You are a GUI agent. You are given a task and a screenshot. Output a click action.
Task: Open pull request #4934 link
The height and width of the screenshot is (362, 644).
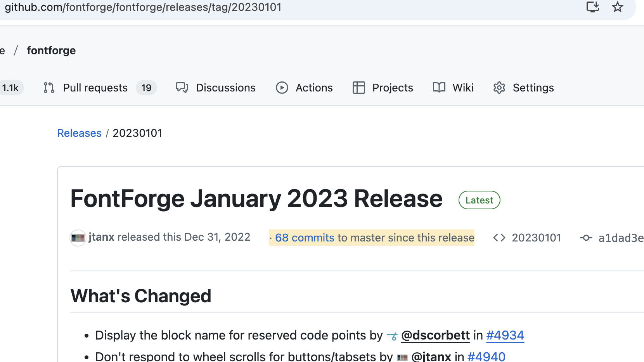505,335
